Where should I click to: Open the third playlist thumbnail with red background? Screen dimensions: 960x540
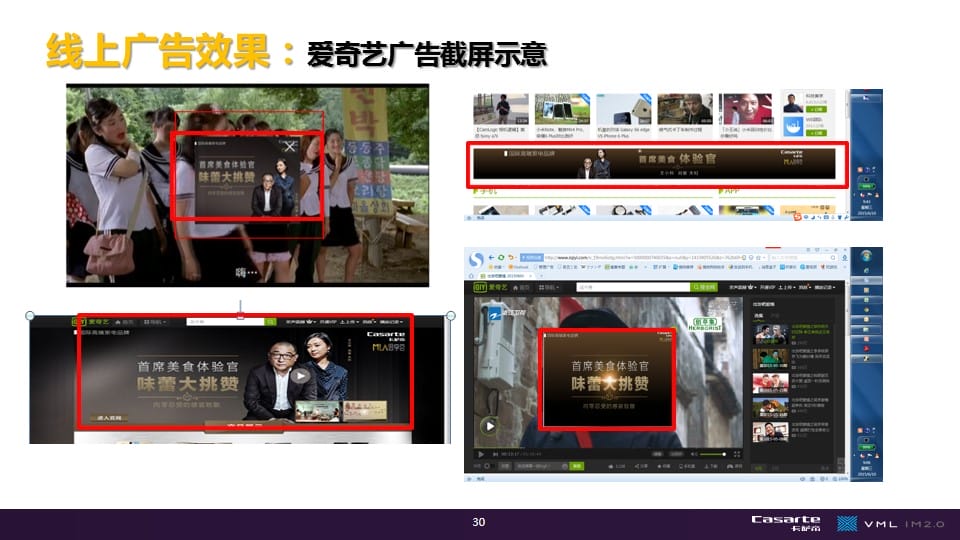coord(770,384)
